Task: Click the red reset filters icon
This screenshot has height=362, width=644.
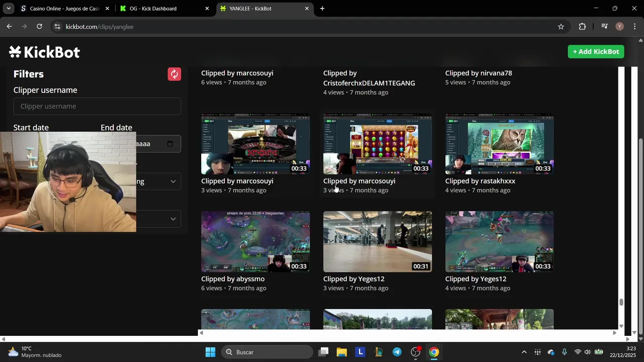Action: (x=174, y=74)
